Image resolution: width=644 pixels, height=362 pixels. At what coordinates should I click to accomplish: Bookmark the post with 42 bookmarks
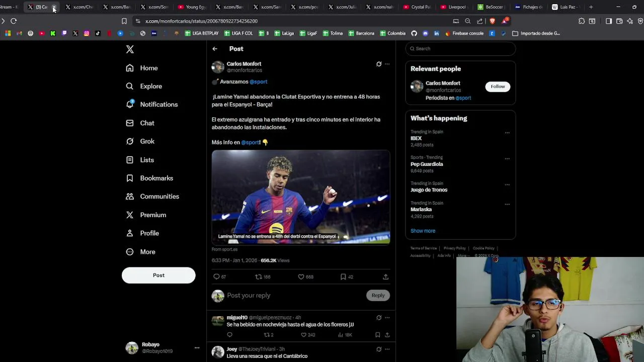click(x=343, y=277)
